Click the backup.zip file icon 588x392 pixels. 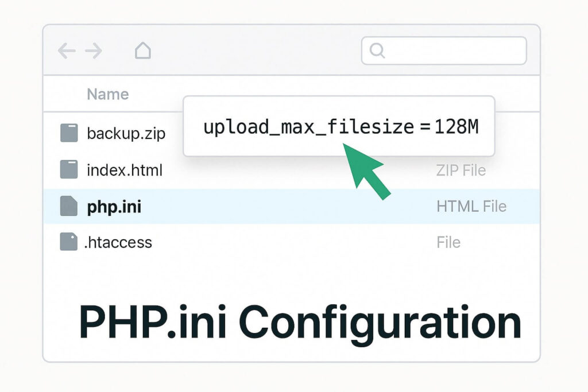[68, 133]
